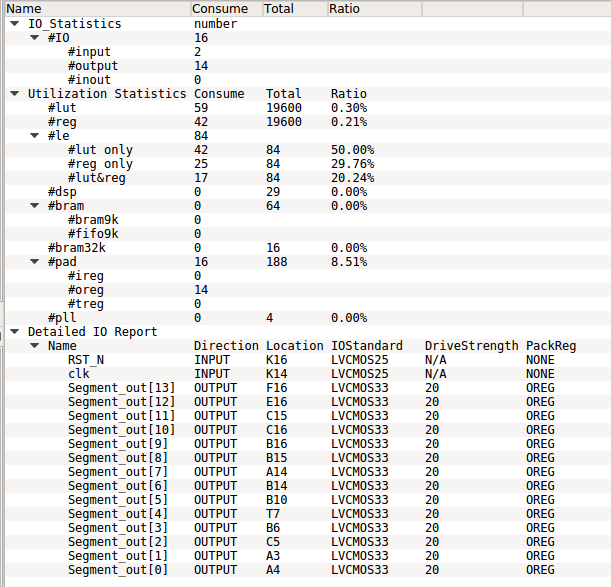Select the #input row
The width and height of the screenshot is (611, 587).
tap(308, 52)
